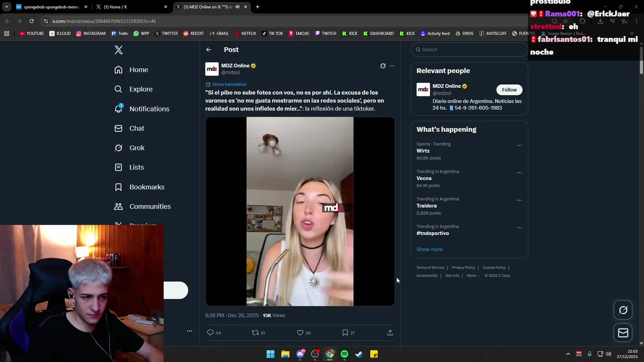Switch to spongebob meme tab
The width and height of the screenshot is (644, 362).
tap(52, 7)
